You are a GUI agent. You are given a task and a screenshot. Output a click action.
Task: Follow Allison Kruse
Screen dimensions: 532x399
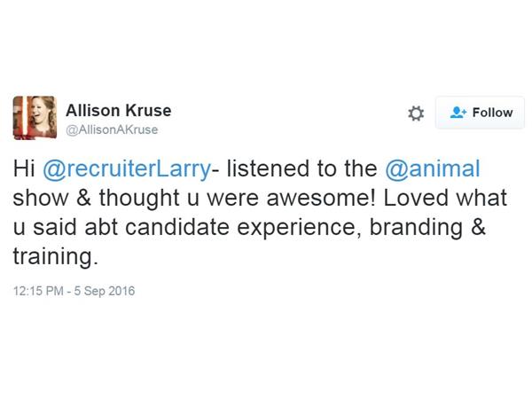481,113
